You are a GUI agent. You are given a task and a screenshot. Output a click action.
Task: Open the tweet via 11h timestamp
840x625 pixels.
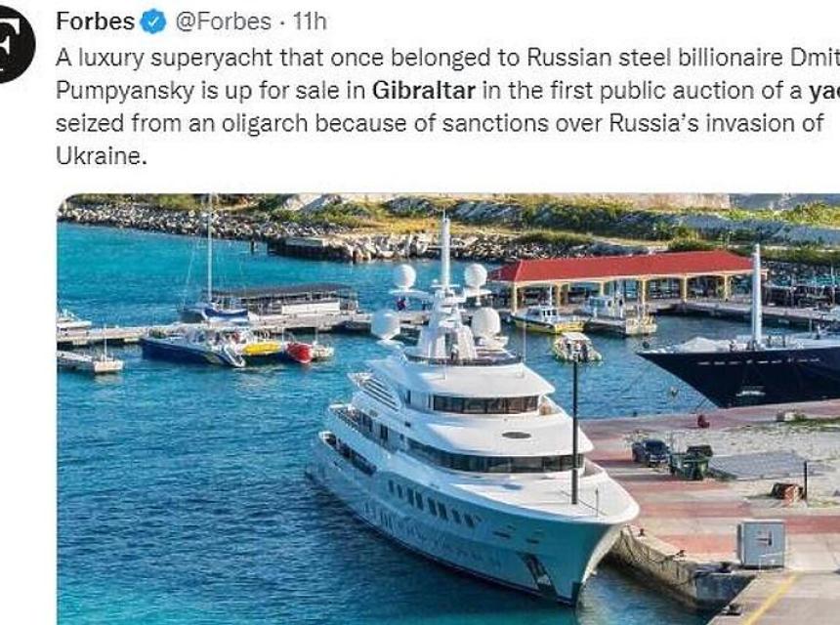click(x=310, y=21)
